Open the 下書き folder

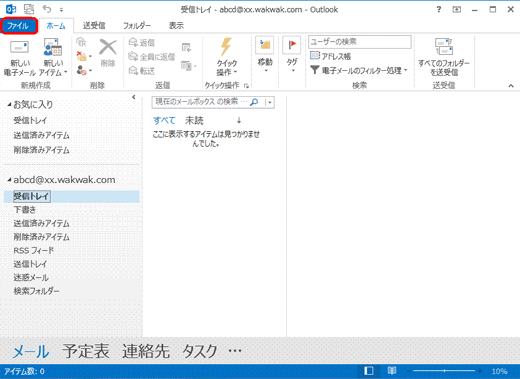[24, 210]
